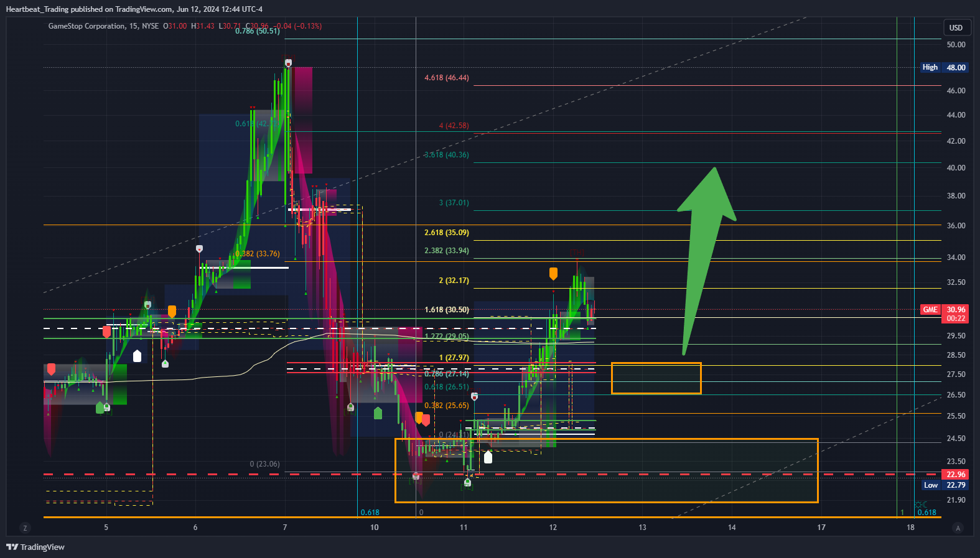The width and height of the screenshot is (980, 558).
Task: Click the 36.00 price axis value
Action: point(956,226)
